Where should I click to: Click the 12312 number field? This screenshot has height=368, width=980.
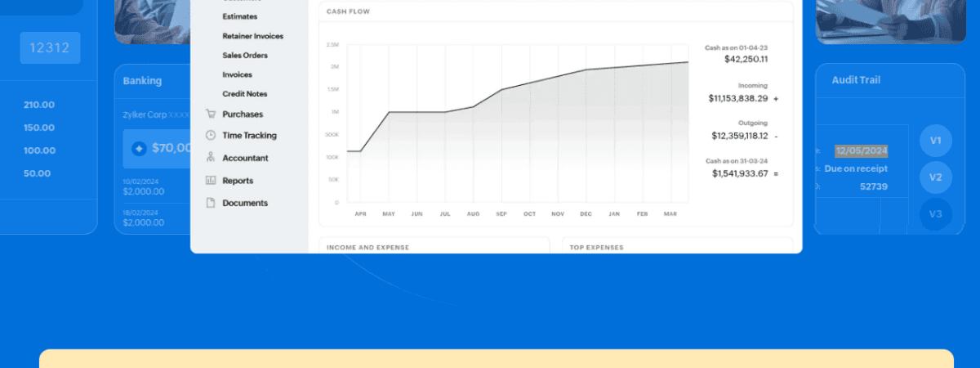[51, 47]
